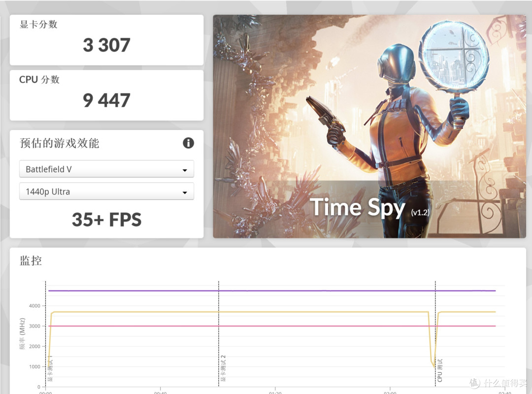Click the info icon beside 预估的游戏效能

[188, 143]
